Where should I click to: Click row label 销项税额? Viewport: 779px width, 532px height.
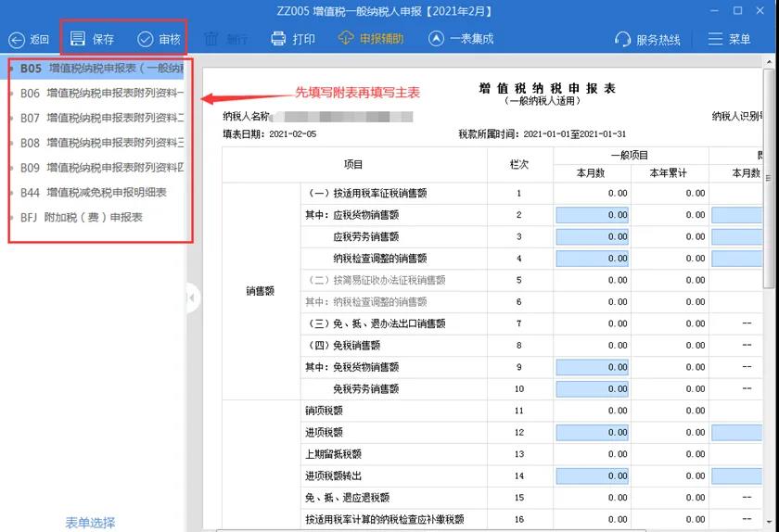(x=324, y=411)
